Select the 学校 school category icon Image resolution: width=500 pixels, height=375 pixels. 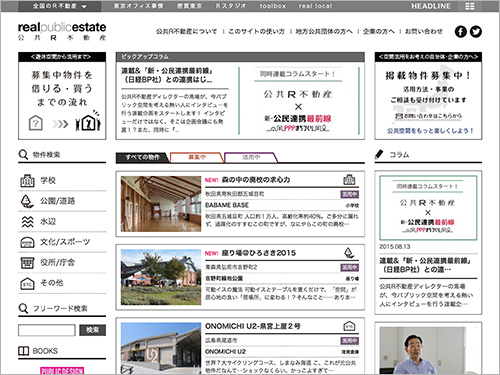point(27,181)
